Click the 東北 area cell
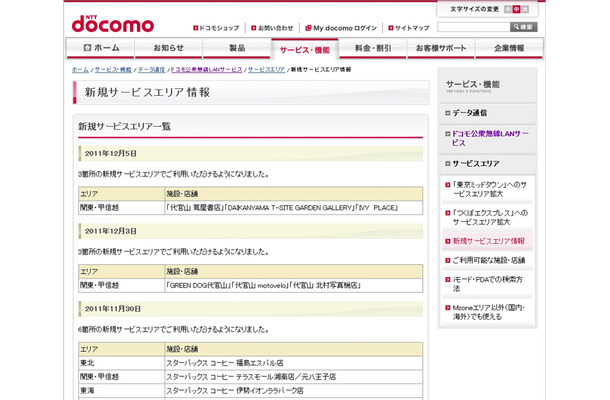The image size is (610, 400). coord(121,363)
